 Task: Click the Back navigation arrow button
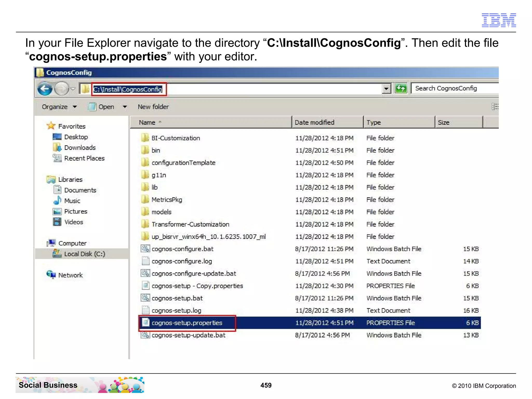(44, 89)
